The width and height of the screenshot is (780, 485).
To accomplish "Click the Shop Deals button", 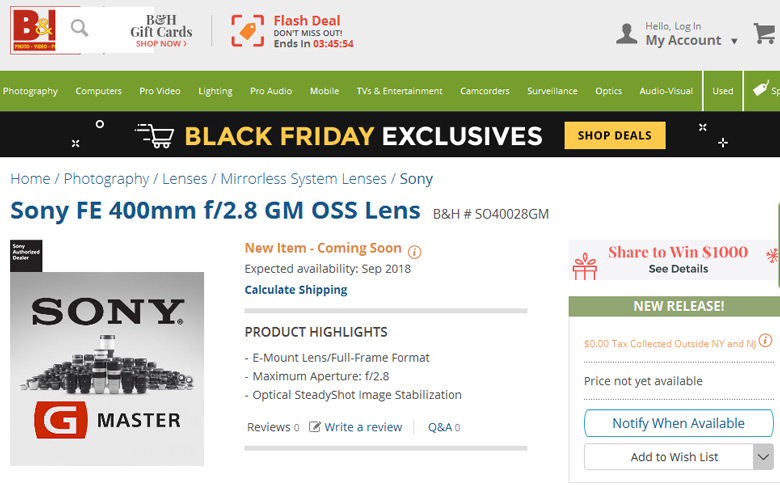I will [615, 135].
